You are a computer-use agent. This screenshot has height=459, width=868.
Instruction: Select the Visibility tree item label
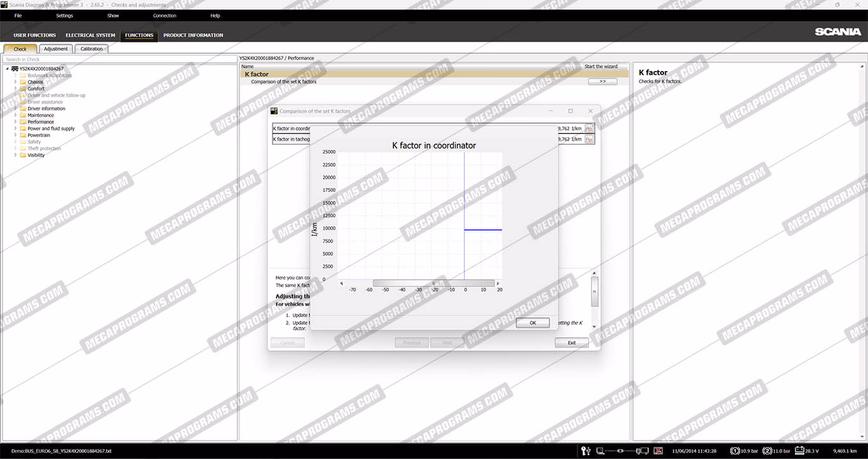coord(36,155)
